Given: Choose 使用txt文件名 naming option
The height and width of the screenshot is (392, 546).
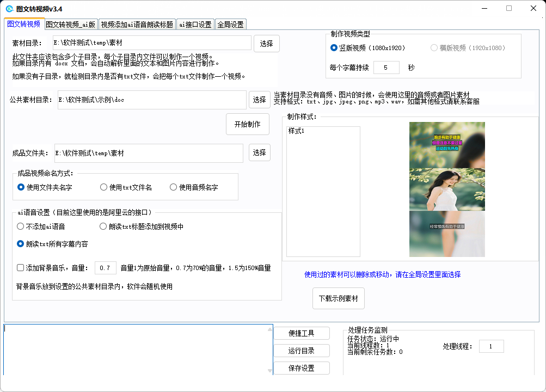Looking at the screenshot, I should (104, 187).
